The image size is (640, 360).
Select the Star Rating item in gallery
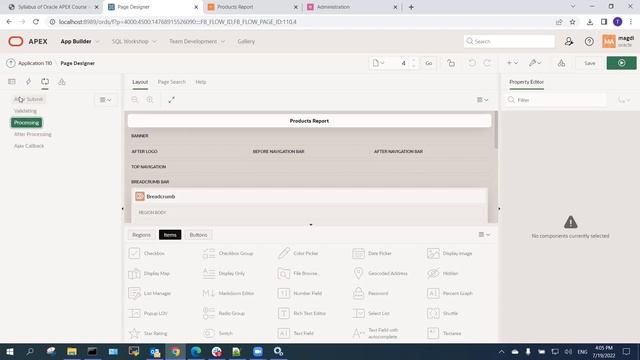click(148, 333)
